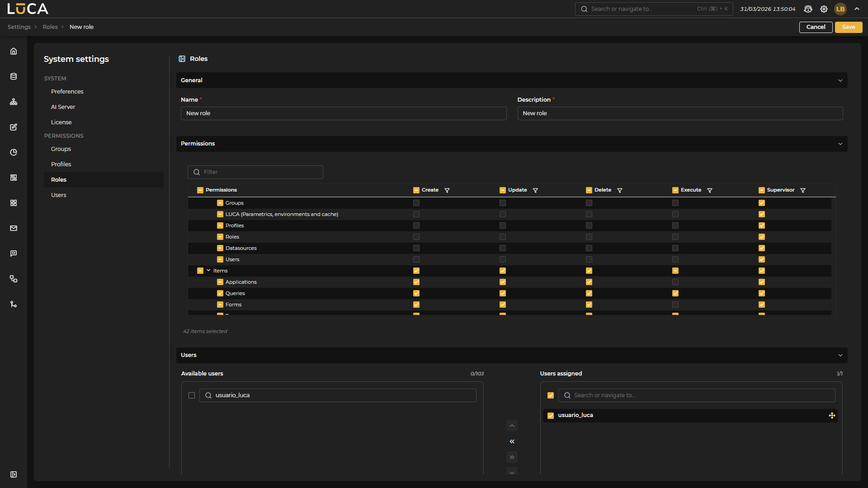Viewport: 868px width, 488px height.
Task: Collapse the Items tree row
Action: tap(208, 271)
